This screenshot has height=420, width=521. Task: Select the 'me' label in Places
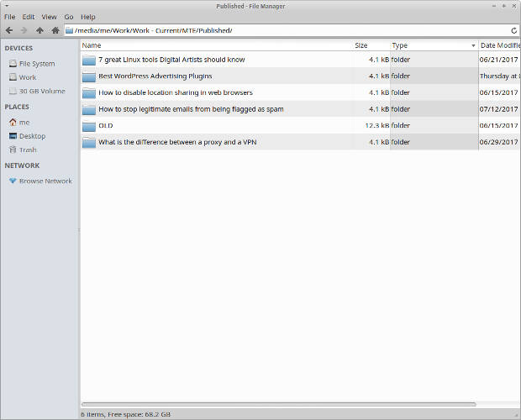coord(24,123)
